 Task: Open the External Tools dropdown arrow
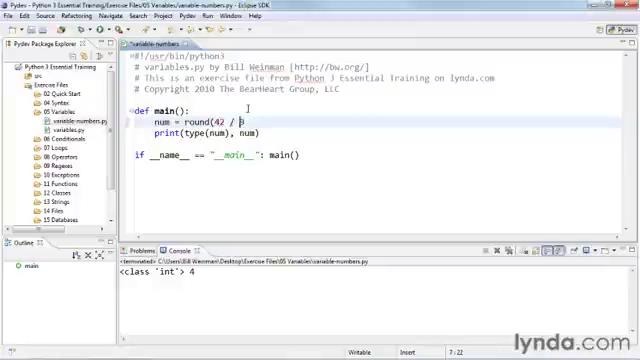(x=129, y=30)
